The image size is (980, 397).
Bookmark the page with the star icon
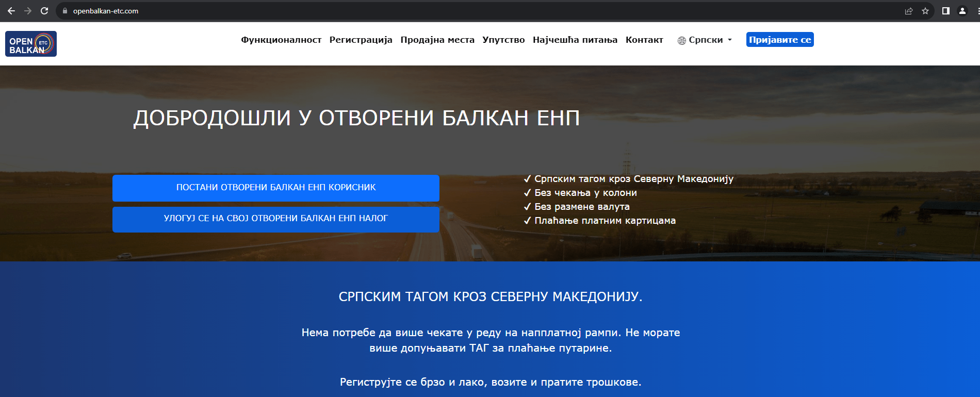tap(925, 11)
